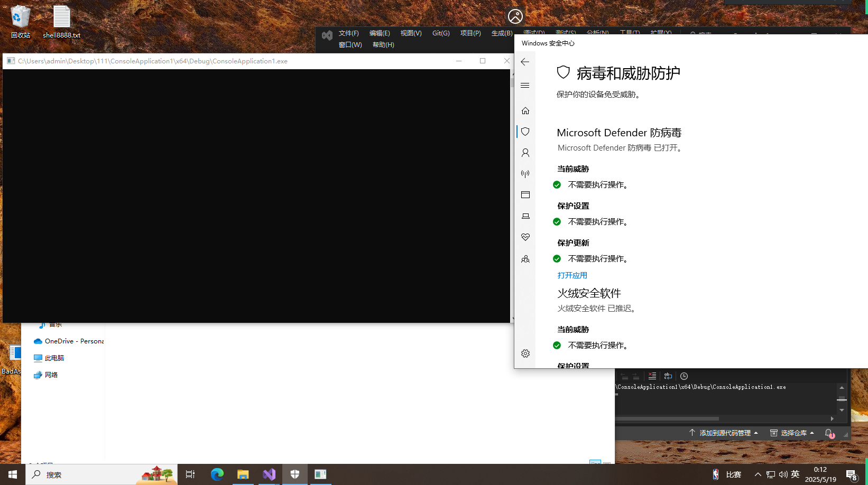Open Firewall & network protection sidebar icon
This screenshot has width=868, height=485.
click(525, 174)
